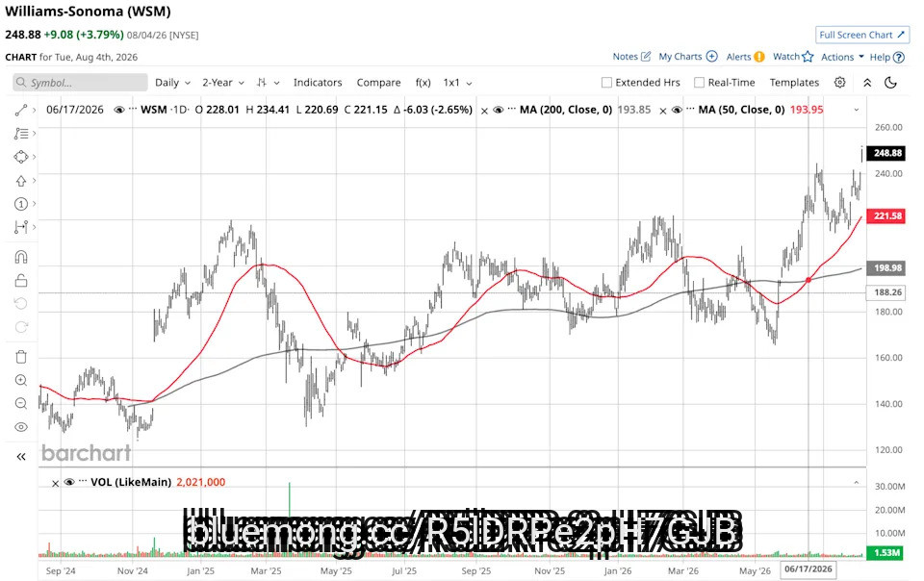Viewport: 924px width, 581px height.
Task: Open the MA 200 options menu
Action: pyautogui.click(x=511, y=110)
